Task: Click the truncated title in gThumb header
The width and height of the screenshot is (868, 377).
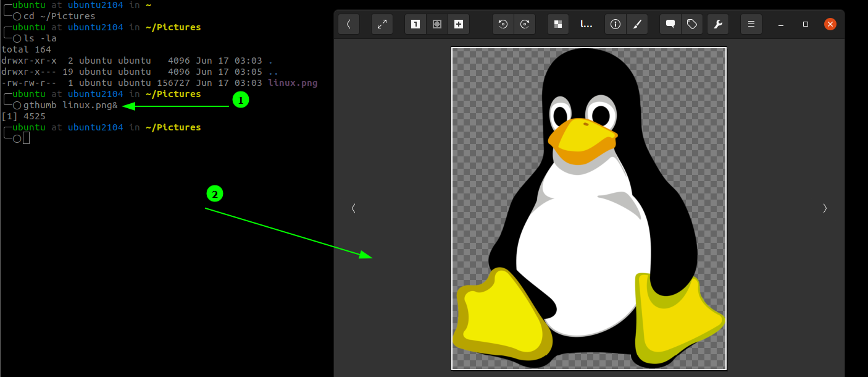Action: click(x=586, y=24)
